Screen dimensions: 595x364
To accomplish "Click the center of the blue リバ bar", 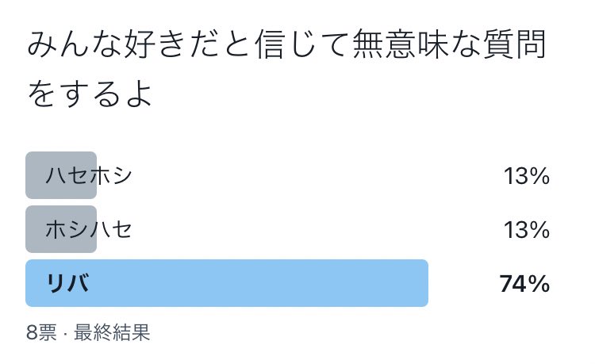I will 227,283.
